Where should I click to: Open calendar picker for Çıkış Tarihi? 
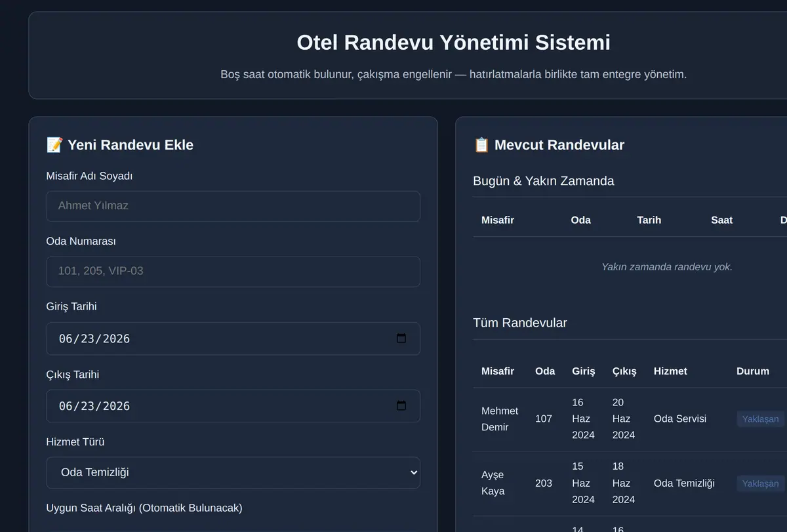401,406
